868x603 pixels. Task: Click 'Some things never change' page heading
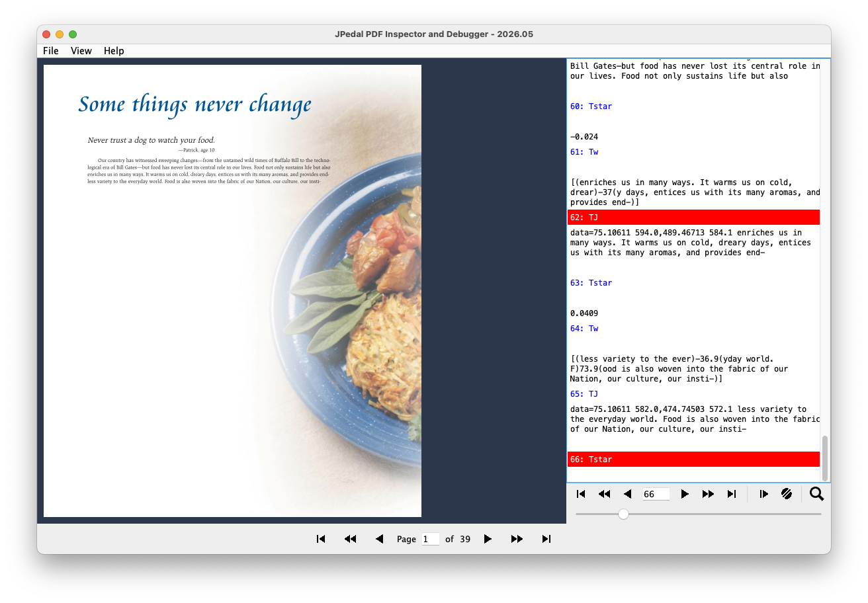(195, 104)
